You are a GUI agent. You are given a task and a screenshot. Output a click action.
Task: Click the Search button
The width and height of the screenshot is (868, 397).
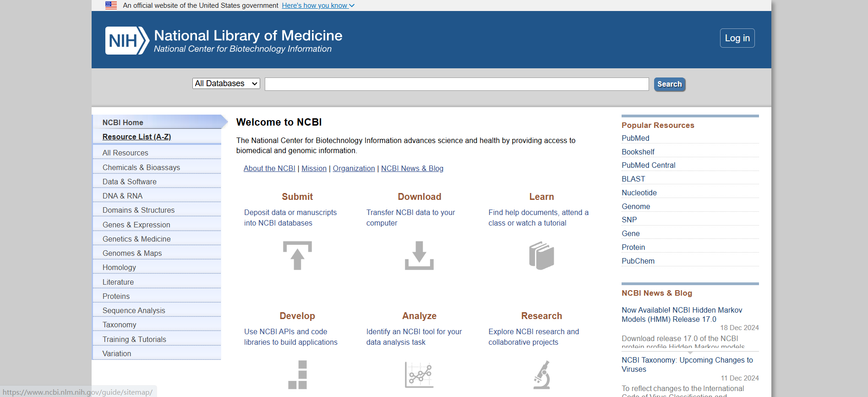pos(670,84)
